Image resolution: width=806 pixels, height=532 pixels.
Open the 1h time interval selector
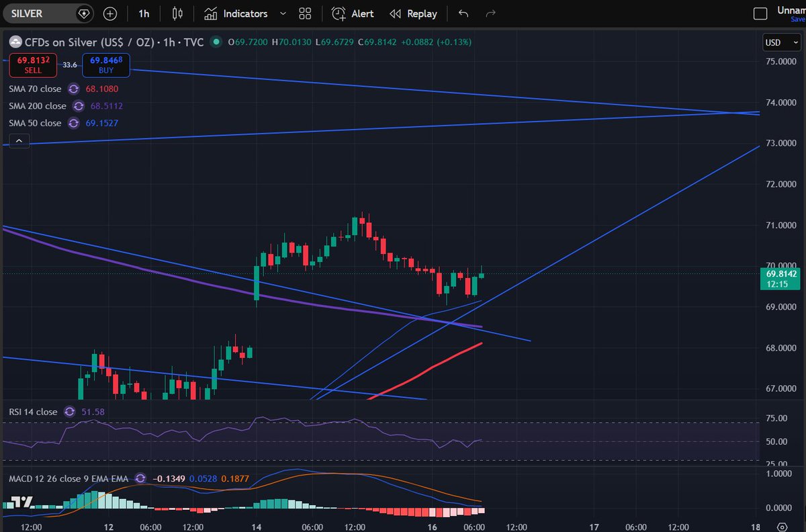tap(144, 13)
